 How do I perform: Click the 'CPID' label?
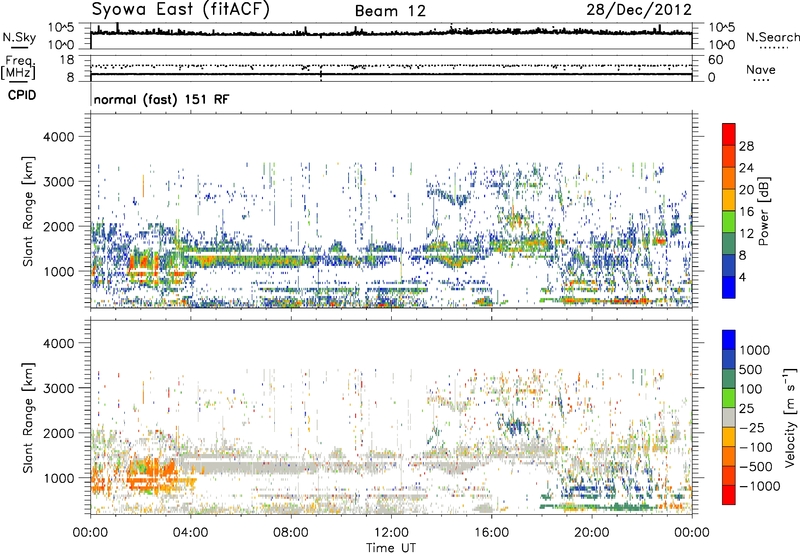click(x=22, y=95)
